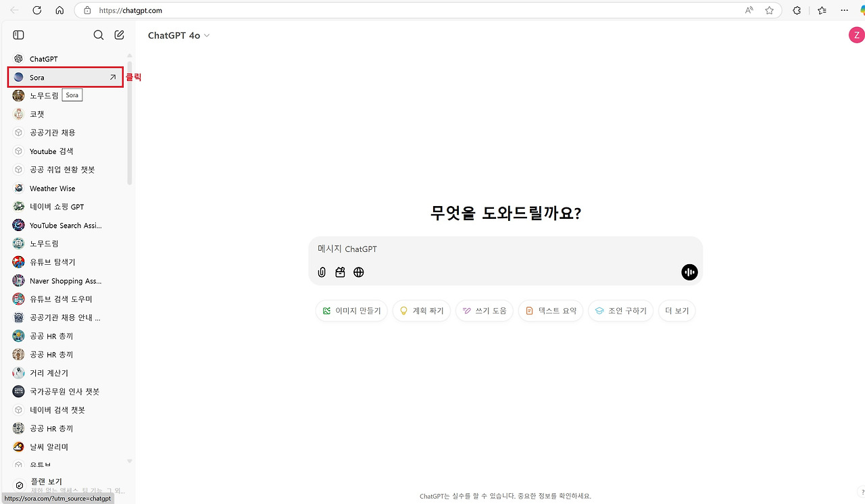Enable web search with the globe icon

(359, 272)
